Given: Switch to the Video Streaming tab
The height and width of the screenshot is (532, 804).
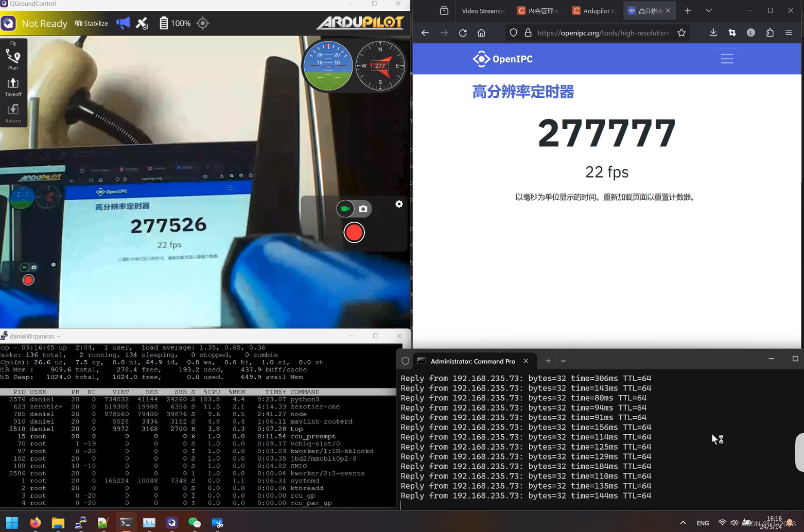Looking at the screenshot, I should point(483,11).
